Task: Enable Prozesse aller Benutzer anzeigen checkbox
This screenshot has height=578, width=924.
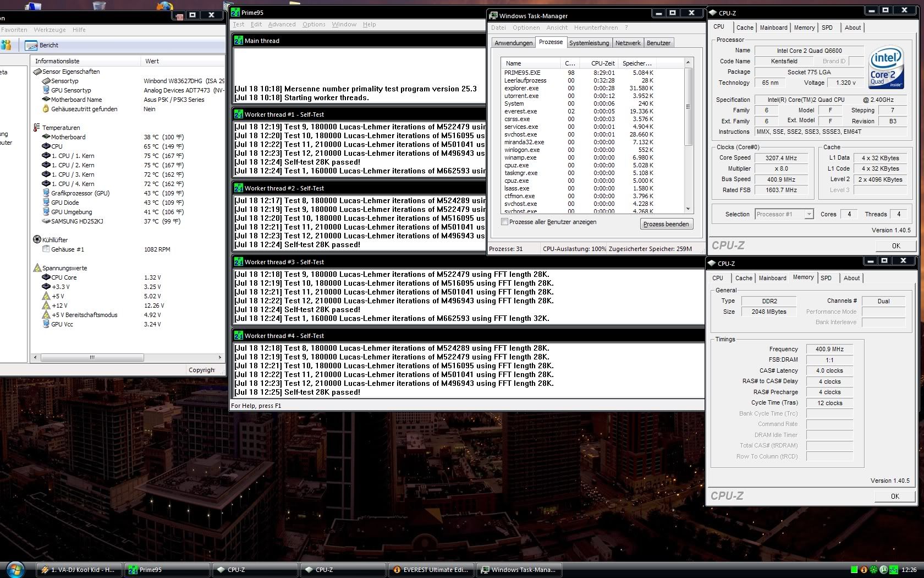Action: tap(504, 222)
